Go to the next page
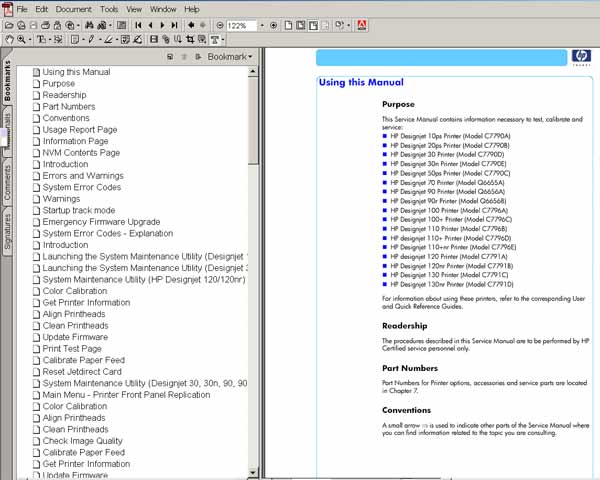The width and height of the screenshot is (600, 480). (163, 26)
